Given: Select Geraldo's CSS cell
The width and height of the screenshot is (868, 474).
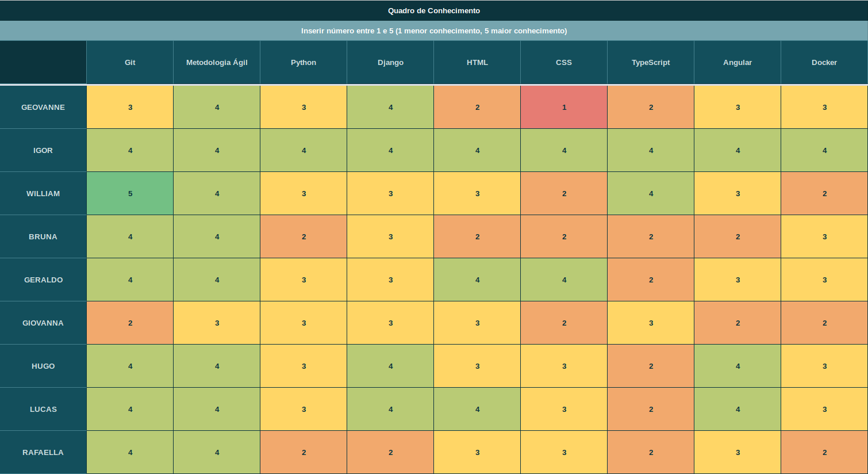Looking at the screenshot, I should pos(564,280).
